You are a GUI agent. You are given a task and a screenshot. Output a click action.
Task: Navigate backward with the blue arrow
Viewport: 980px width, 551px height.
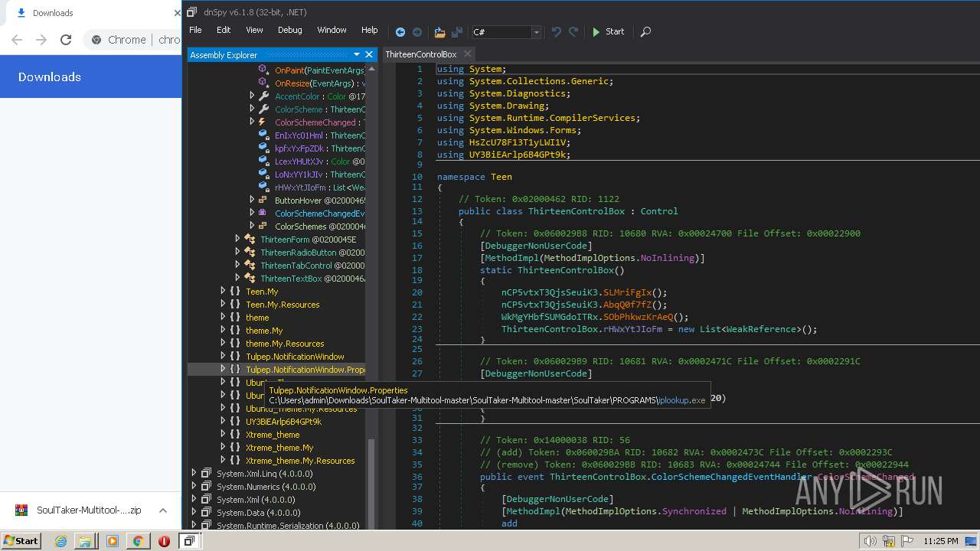click(400, 31)
